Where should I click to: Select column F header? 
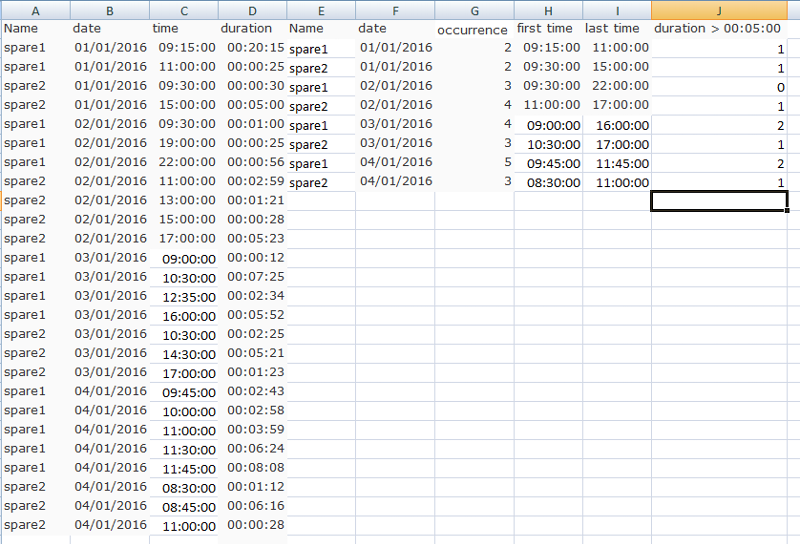click(x=395, y=11)
